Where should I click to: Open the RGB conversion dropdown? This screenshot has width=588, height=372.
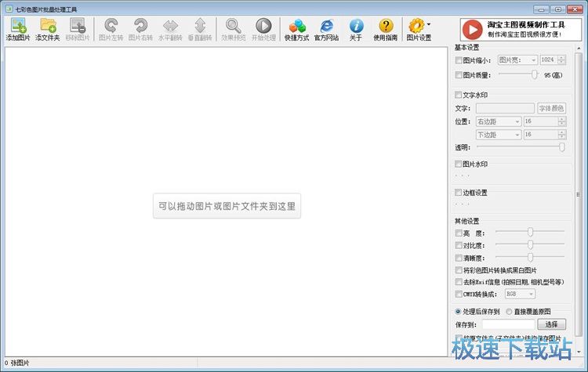point(520,294)
